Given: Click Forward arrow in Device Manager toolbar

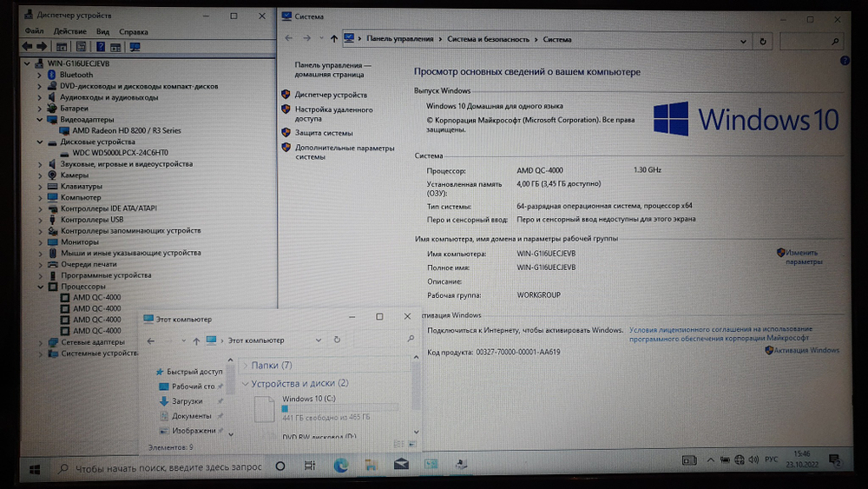Looking at the screenshot, I should pos(42,47).
